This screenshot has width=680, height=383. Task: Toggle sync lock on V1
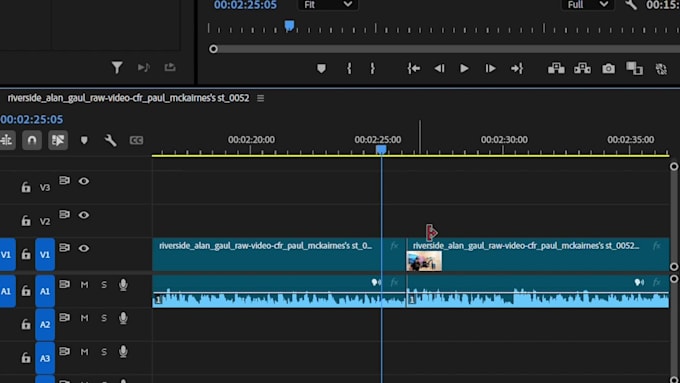65,248
